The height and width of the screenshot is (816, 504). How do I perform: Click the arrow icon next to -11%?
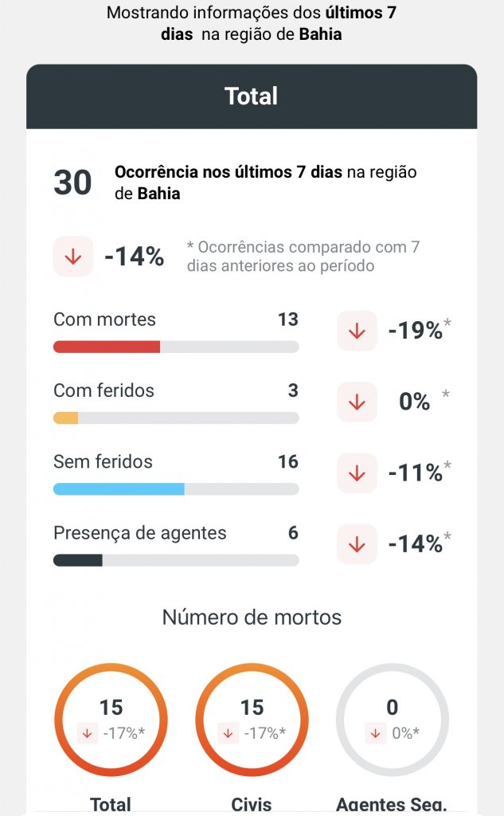357,473
